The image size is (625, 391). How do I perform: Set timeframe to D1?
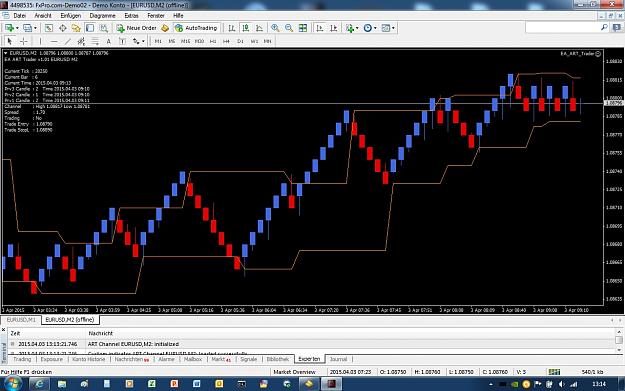coord(240,41)
